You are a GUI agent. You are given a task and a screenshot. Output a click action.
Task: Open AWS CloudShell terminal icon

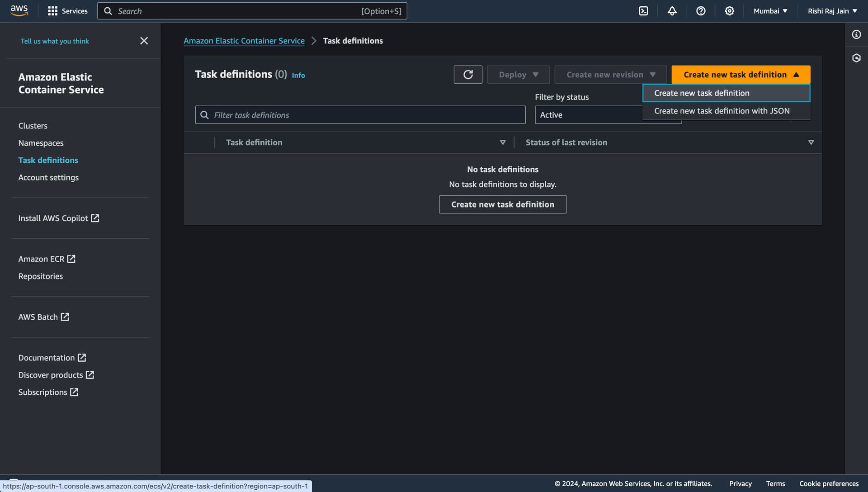[643, 11]
